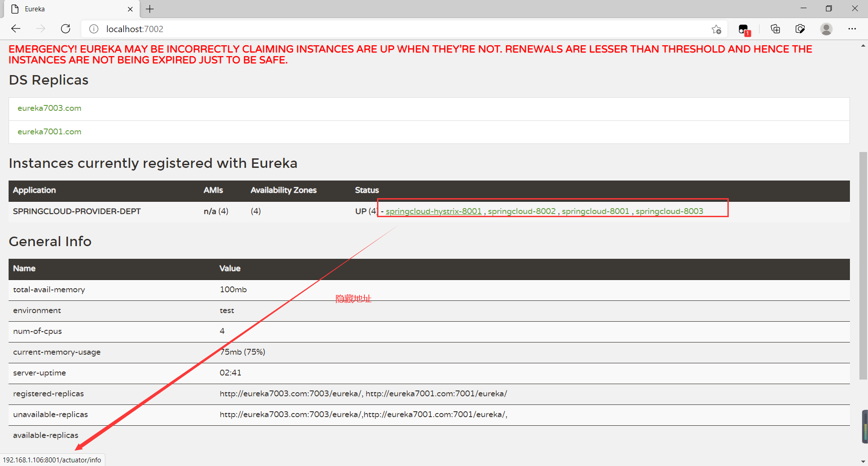The image size is (868, 466).
Task: Click the test environment value
Action: point(227,310)
